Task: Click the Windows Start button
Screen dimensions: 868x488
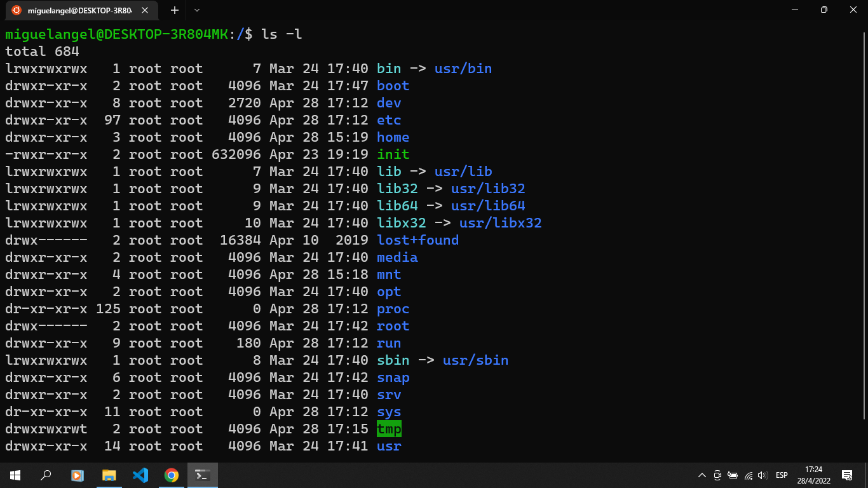Action: (x=14, y=475)
